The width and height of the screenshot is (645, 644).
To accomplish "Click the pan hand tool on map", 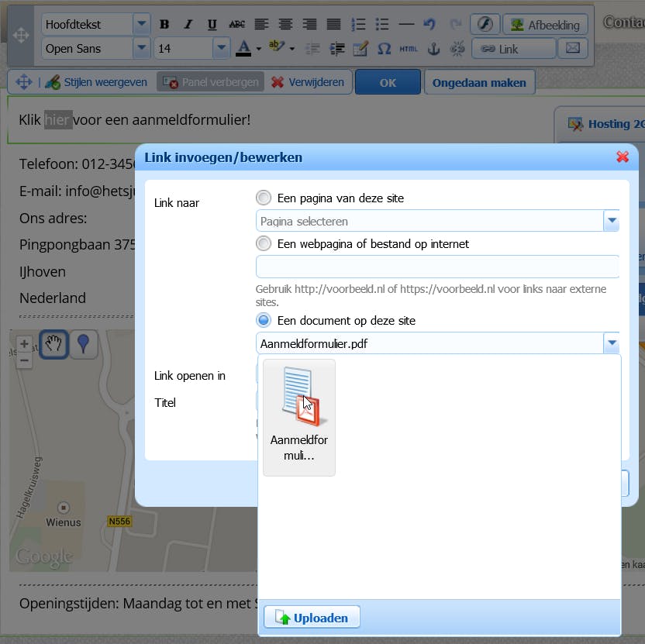I will (x=53, y=344).
